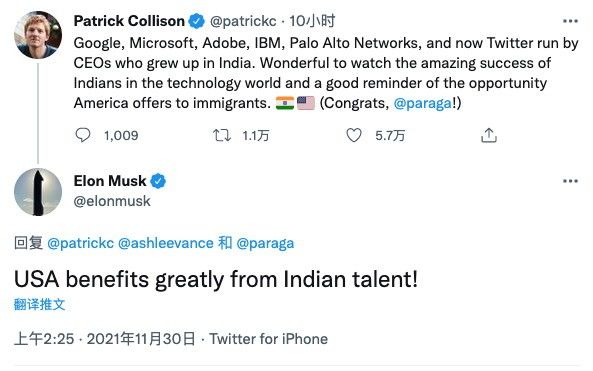The width and height of the screenshot is (593, 371).
Task: Click the reply speech bubble icon
Action: pyautogui.click(x=83, y=135)
